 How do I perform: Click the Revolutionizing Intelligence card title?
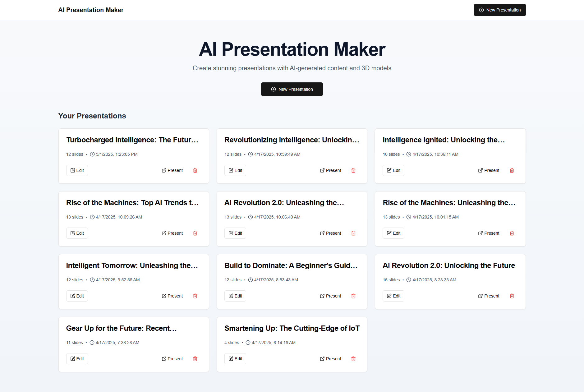[292, 140]
